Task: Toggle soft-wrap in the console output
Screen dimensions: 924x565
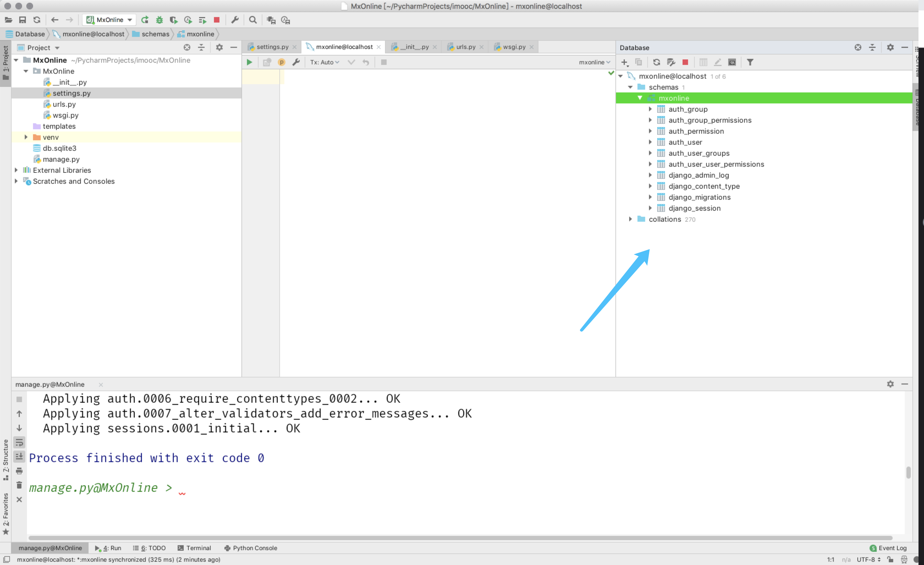Action: tap(19, 442)
